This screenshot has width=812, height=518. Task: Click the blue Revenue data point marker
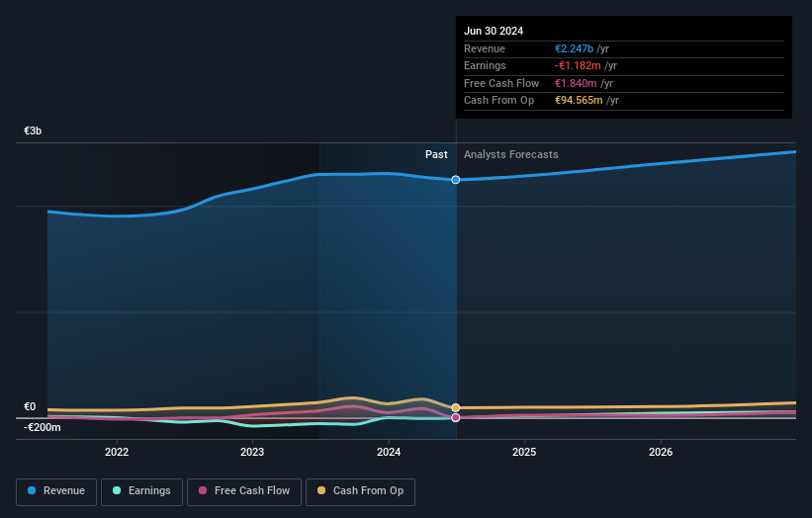(x=456, y=180)
